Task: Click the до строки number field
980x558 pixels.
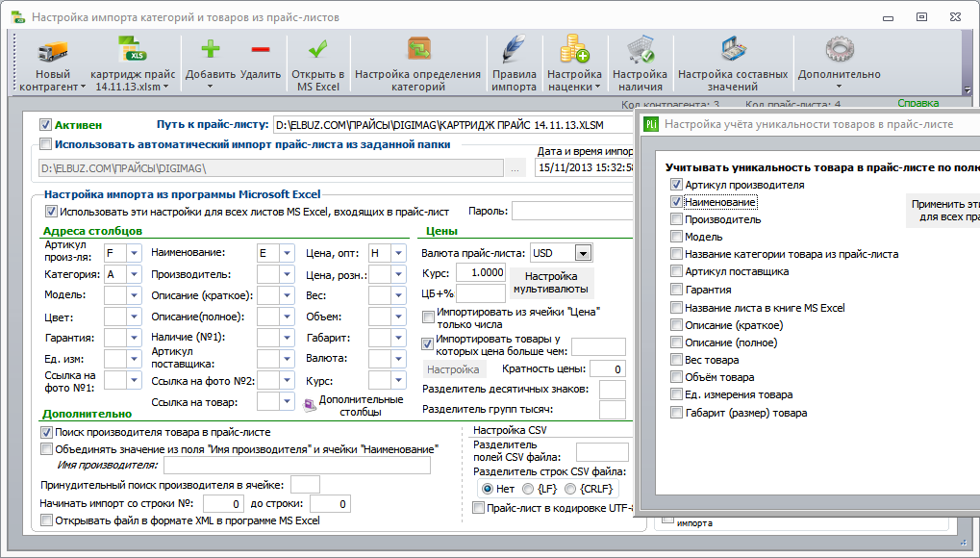Action: point(330,503)
